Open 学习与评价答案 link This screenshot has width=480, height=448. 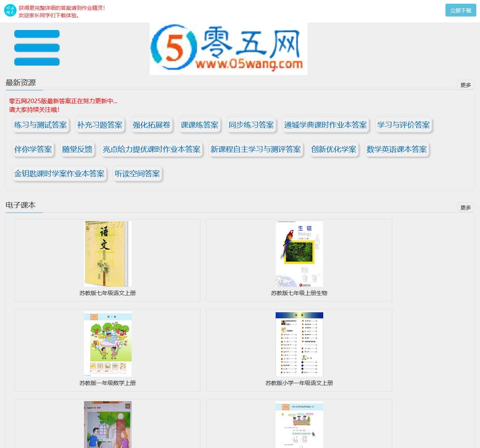point(403,125)
